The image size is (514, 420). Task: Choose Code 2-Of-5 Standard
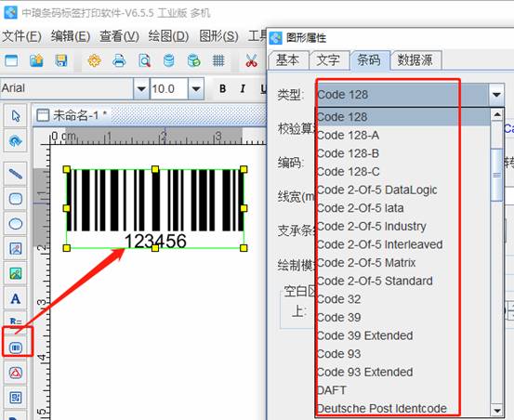pos(403,282)
